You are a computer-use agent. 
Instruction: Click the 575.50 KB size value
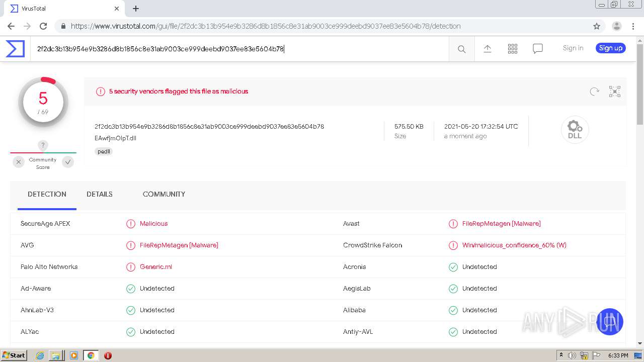point(409,127)
